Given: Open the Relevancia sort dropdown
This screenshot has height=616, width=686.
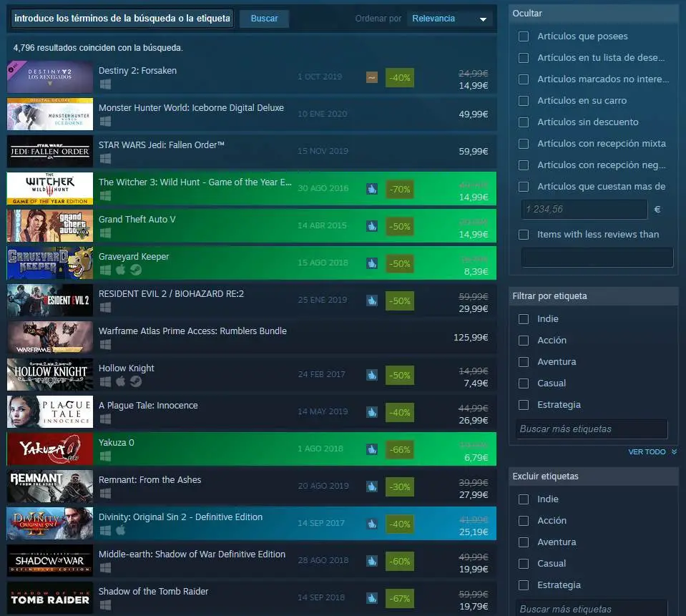Looking at the screenshot, I should point(449,19).
